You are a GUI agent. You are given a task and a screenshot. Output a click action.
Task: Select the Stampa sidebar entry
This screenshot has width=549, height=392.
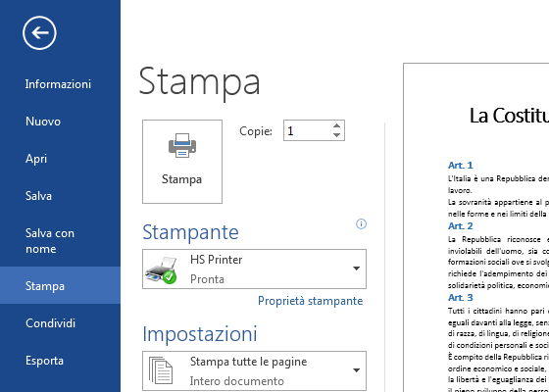(45, 286)
